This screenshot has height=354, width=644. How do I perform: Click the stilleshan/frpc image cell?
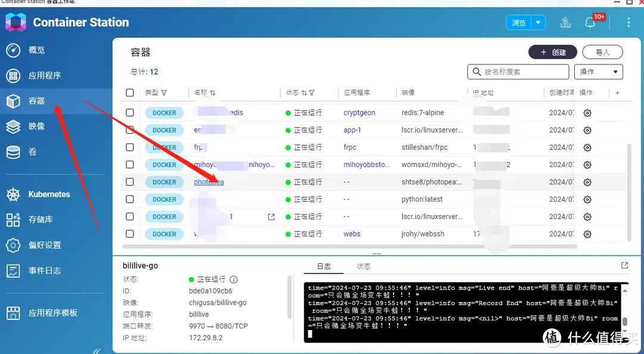coord(425,147)
